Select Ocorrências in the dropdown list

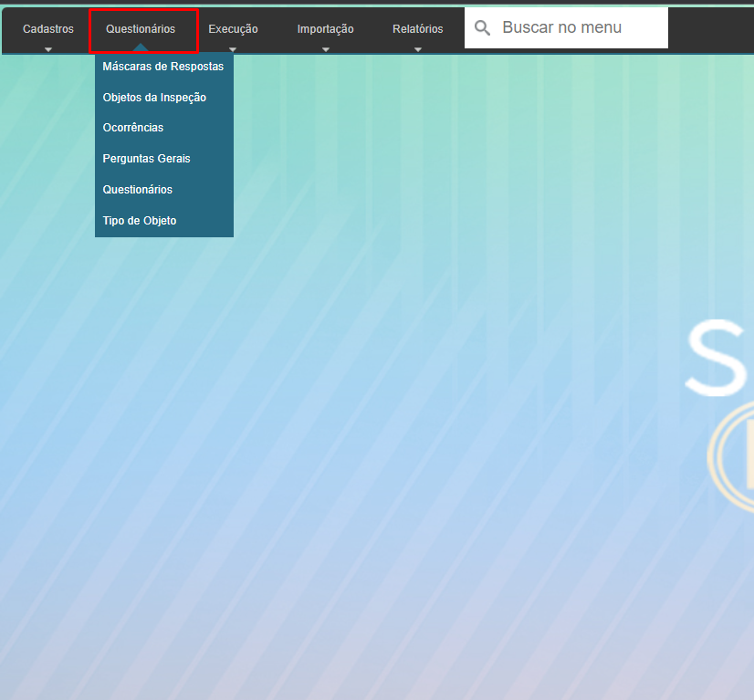pyautogui.click(x=133, y=128)
